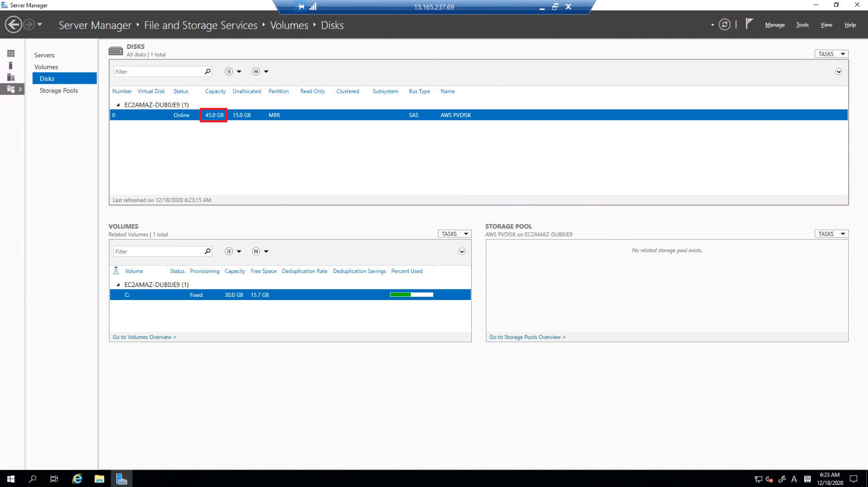
Task: Open the Storage Pools page
Action: tap(59, 91)
